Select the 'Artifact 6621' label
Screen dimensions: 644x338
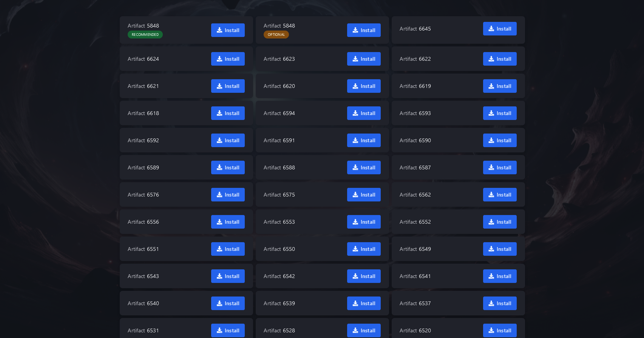click(x=143, y=86)
